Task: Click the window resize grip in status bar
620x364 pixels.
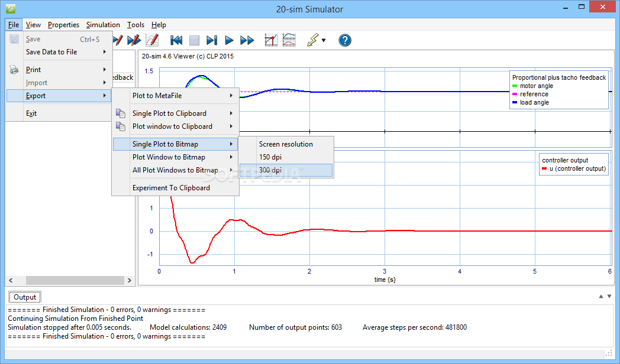Action: pyautogui.click(x=609, y=353)
